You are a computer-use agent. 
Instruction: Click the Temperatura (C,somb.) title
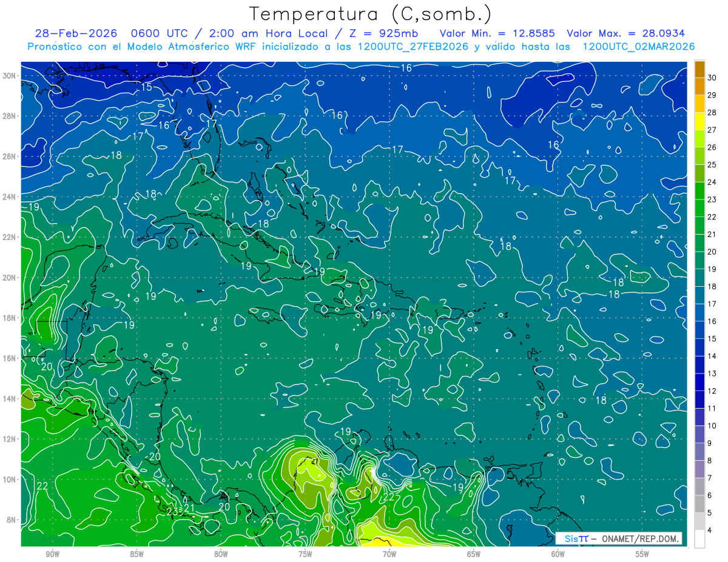point(371,14)
